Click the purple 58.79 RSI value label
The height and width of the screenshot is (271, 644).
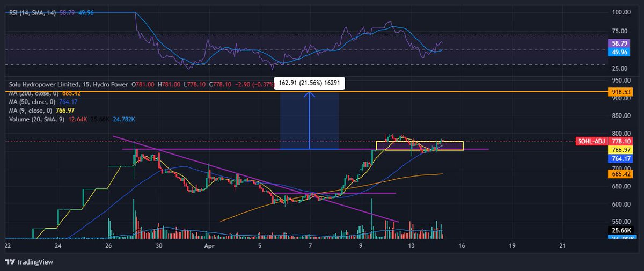pyautogui.click(x=620, y=43)
